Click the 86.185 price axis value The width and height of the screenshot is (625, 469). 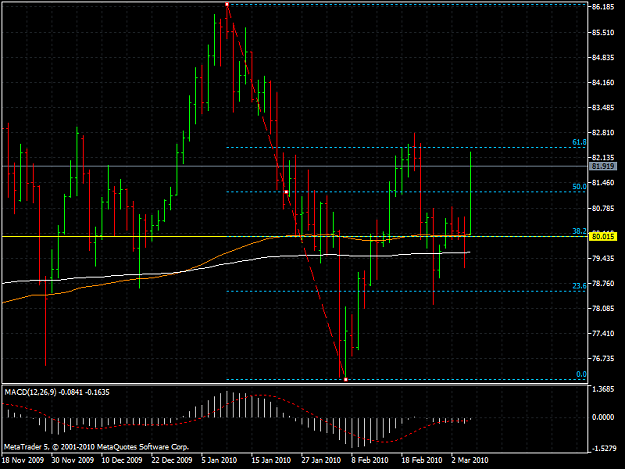(x=603, y=7)
